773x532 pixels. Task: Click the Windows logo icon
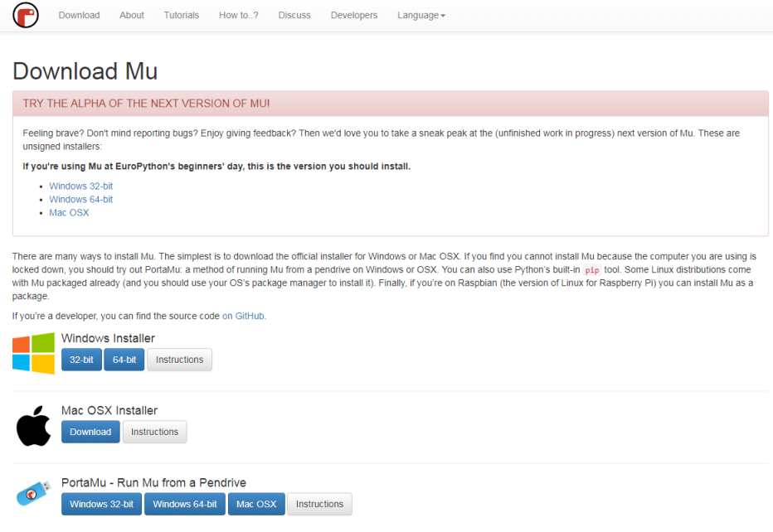33,353
